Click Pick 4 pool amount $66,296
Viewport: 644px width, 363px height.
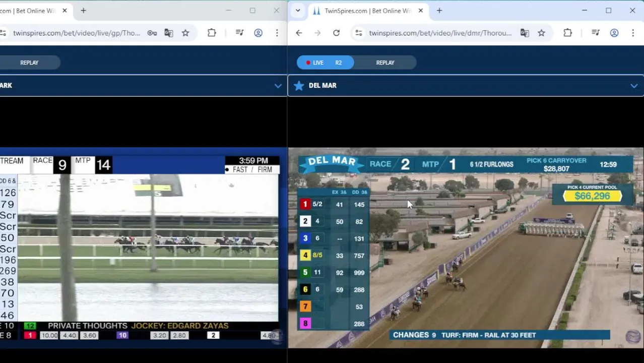click(x=592, y=196)
